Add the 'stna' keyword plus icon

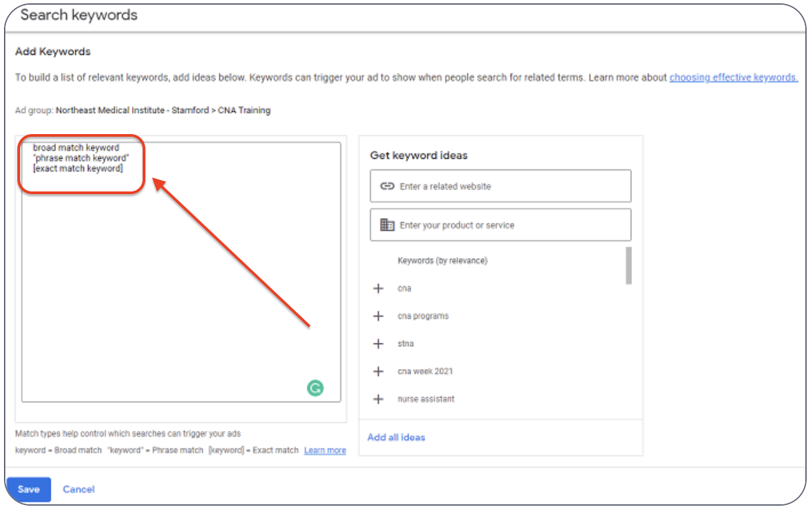378,344
